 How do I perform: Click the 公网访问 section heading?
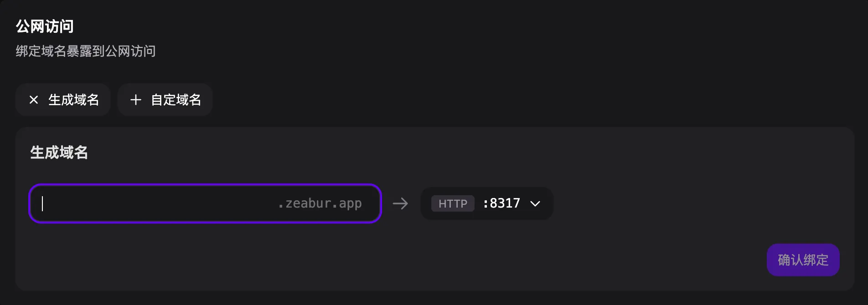tap(45, 26)
